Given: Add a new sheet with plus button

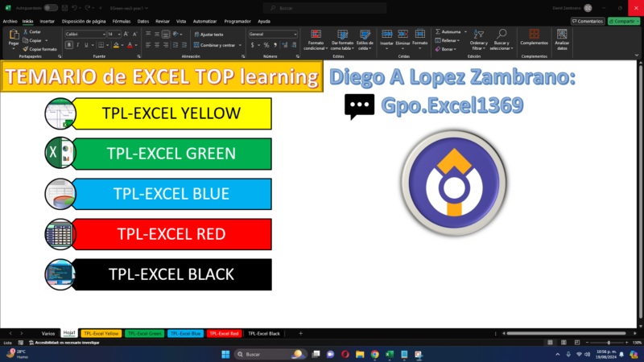Looking at the screenshot, I should (x=300, y=334).
